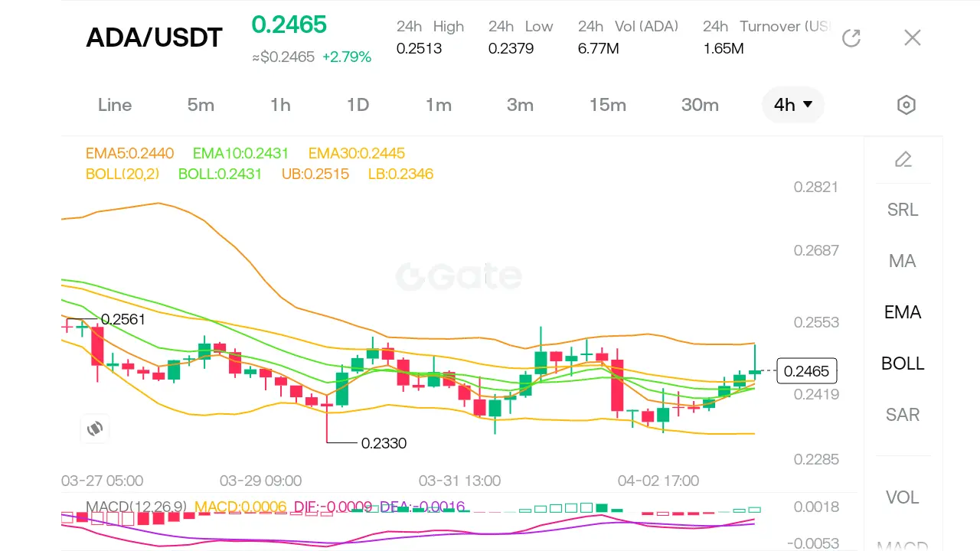Click the 24h Vol value 6.77M
The image size is (980, 551).
(599, 48)
